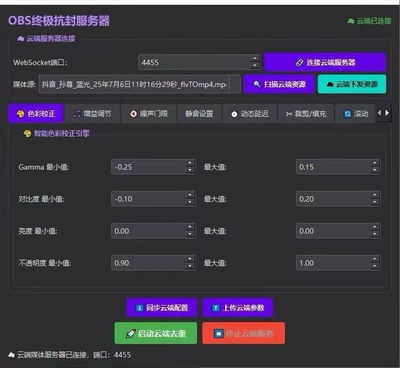The width and height of the screenshot is (400, 368).
Task: Decrease 不透明度 最大值 with its down arrow
Action: coord(375,266)
